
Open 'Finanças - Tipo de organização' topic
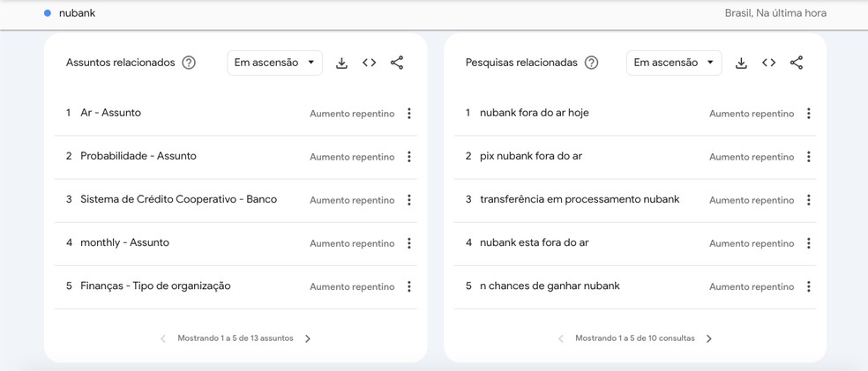click(x=155, y=286)
